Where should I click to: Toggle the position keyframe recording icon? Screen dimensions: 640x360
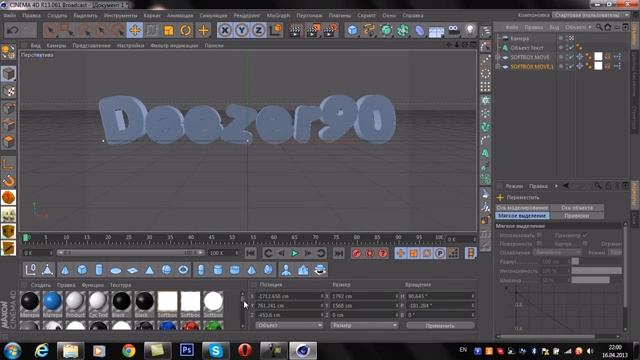[x=400, y=253]
